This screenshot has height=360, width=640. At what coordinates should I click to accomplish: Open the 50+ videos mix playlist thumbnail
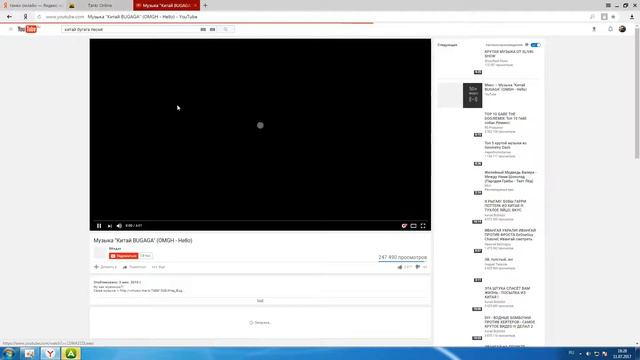coord(460,95)
